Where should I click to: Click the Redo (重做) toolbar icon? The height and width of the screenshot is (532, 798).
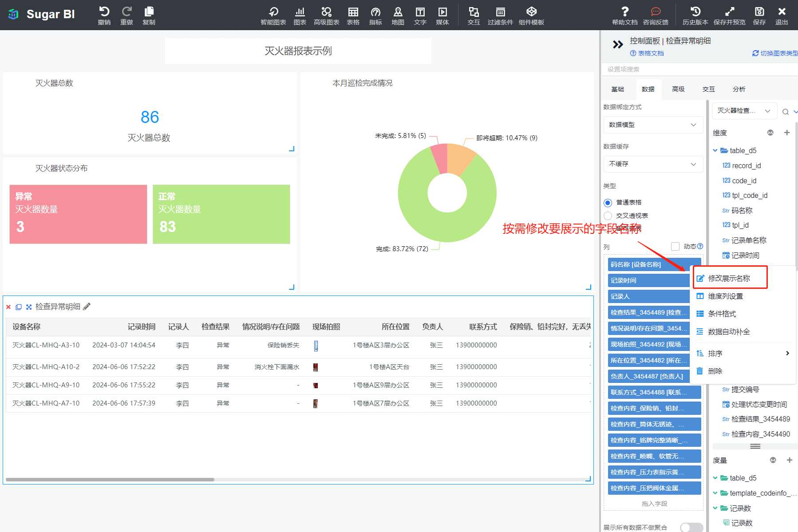click(126, 15)
